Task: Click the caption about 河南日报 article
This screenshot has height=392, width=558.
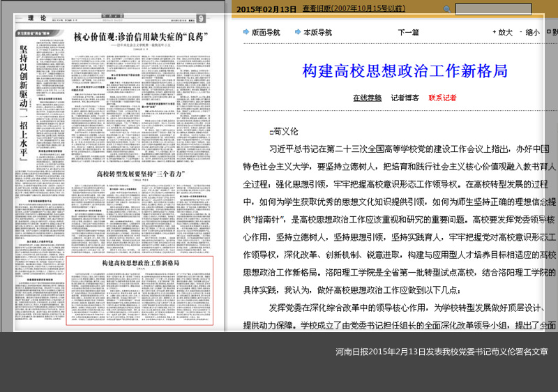Action: pos(442,351)
